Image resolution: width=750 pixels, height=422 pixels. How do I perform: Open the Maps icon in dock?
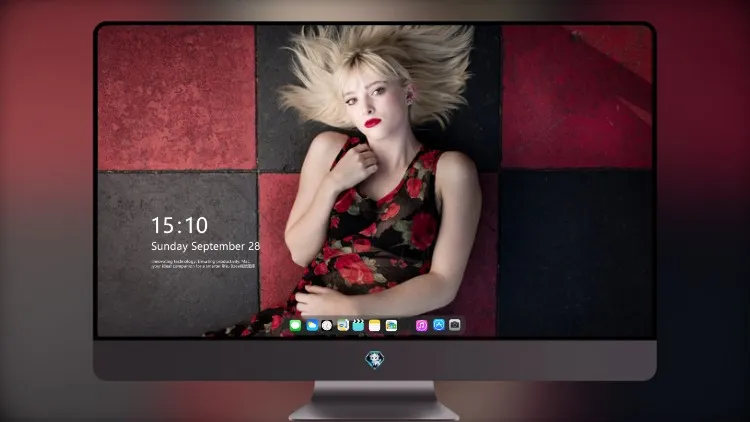pyautogui.click(x=343, y=325)
